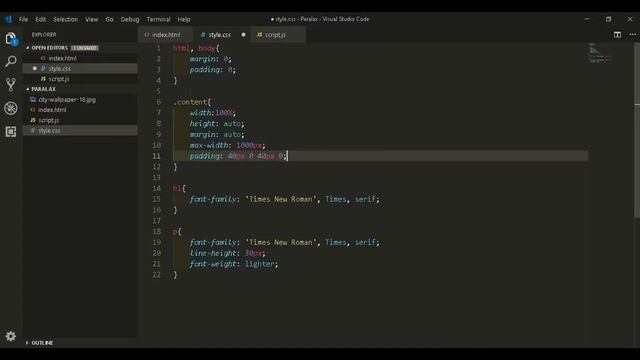This screenshot has width=640, height=360.
Task: Open the Selection menu
Action: [x=65, y=19]
